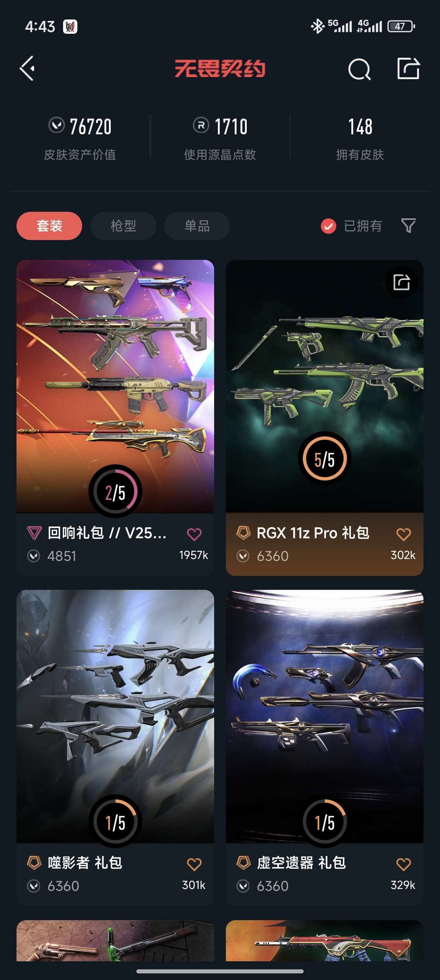This screenshot has height=980, width=440.
Task: Tap the 2/5 progress ring
Action: pos(115,492)
